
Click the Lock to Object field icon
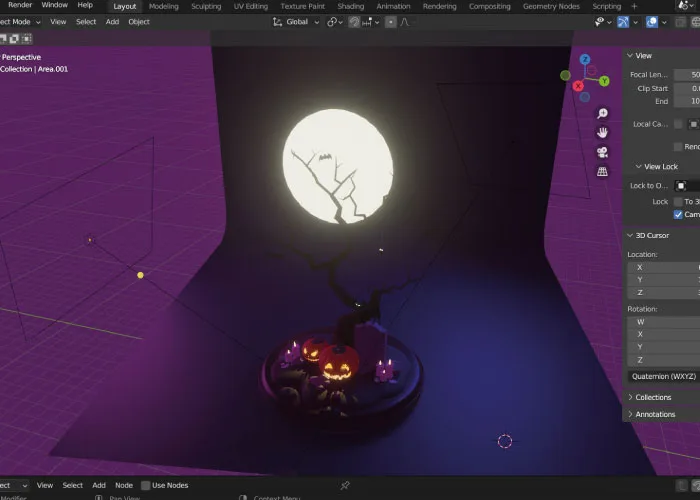[x=681, y=186]
